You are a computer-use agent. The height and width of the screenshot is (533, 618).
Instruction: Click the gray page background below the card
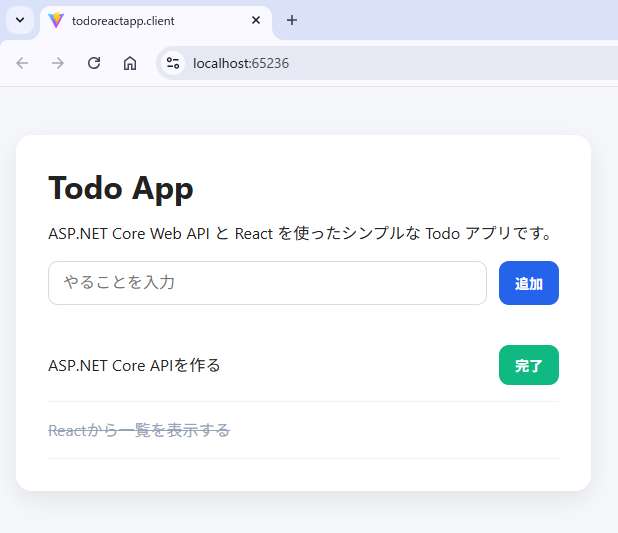coord(300,513)
